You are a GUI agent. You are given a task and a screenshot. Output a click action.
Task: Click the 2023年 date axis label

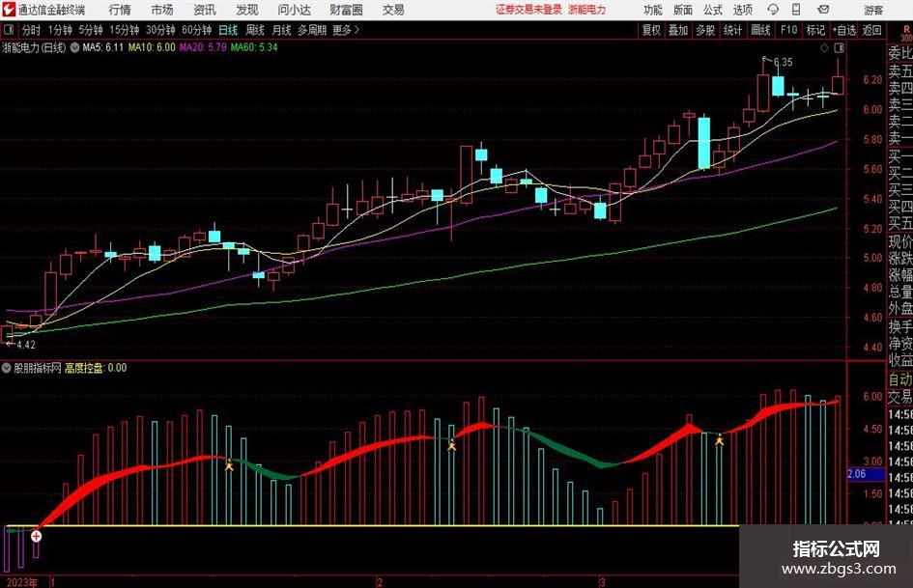[x=22, y=582]
